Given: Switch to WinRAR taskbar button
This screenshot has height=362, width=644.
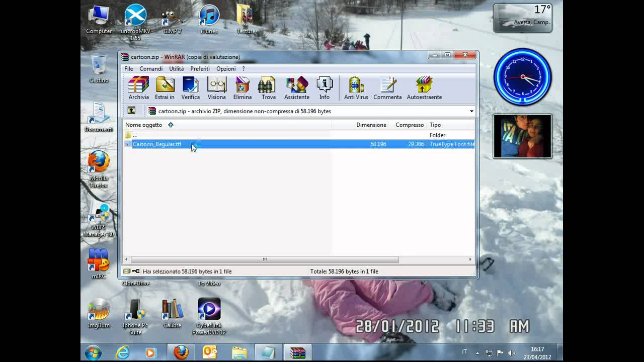Looking at the screenshot, I should tap(298, 353).
